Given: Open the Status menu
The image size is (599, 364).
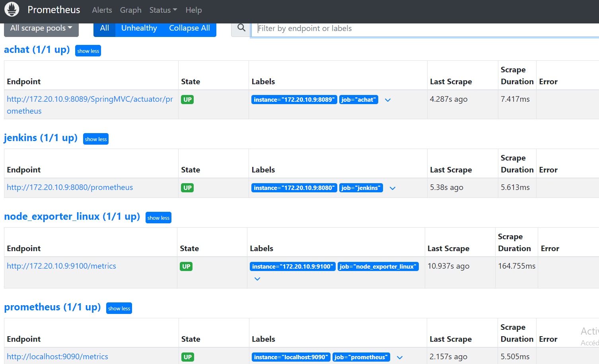Looking at the screenshot, I should (x=163, y=10).
